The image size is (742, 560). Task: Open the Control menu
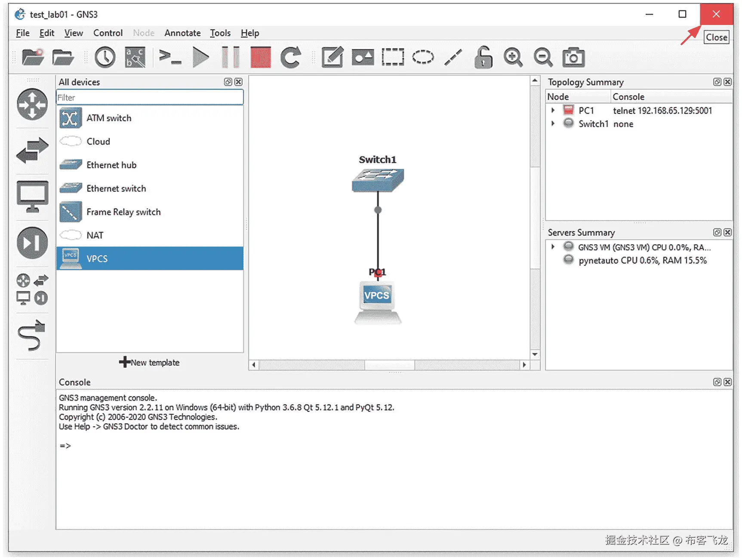(108, 33)
